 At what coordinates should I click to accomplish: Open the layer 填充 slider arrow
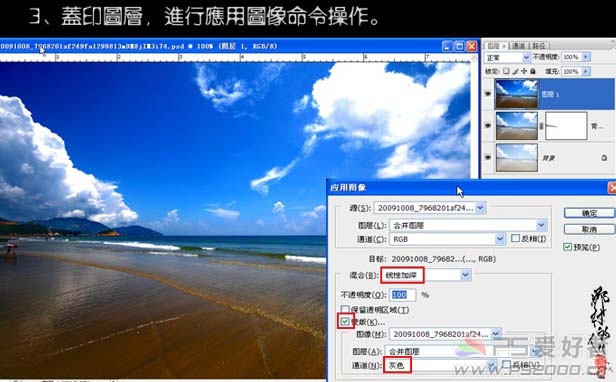(x=586, y=72)
